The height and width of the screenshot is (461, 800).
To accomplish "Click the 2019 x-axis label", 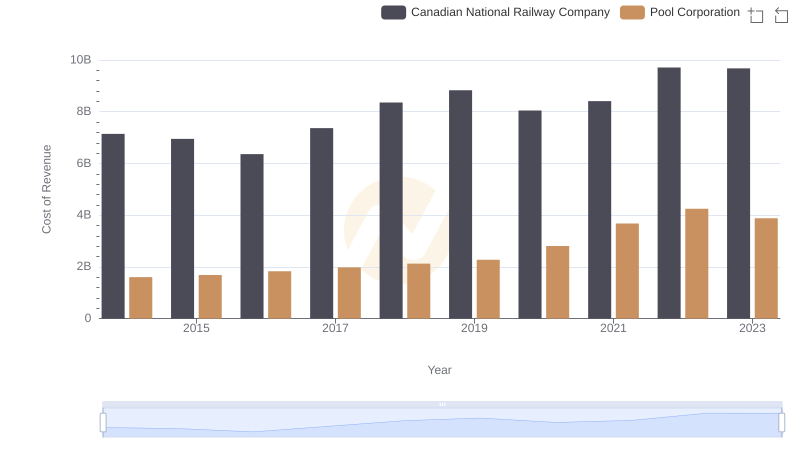I will (474, 328).
